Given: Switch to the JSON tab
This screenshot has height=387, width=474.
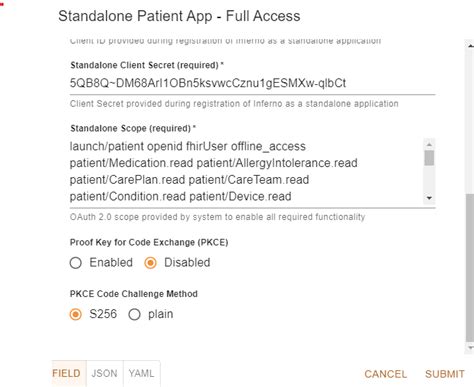Looking at the screenshot, I should [x=104, y=373].
